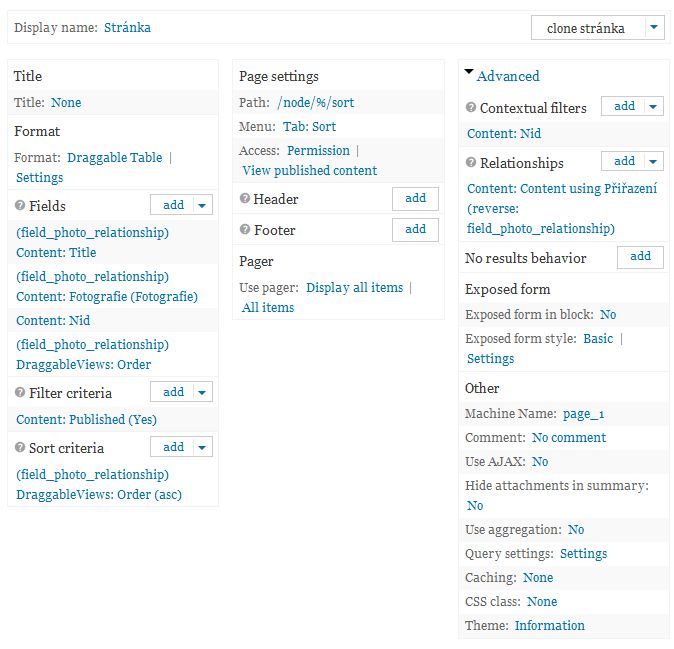Screen dimensions: 674x649
Task: Click help icon beside Relationships
Action: 471,163
